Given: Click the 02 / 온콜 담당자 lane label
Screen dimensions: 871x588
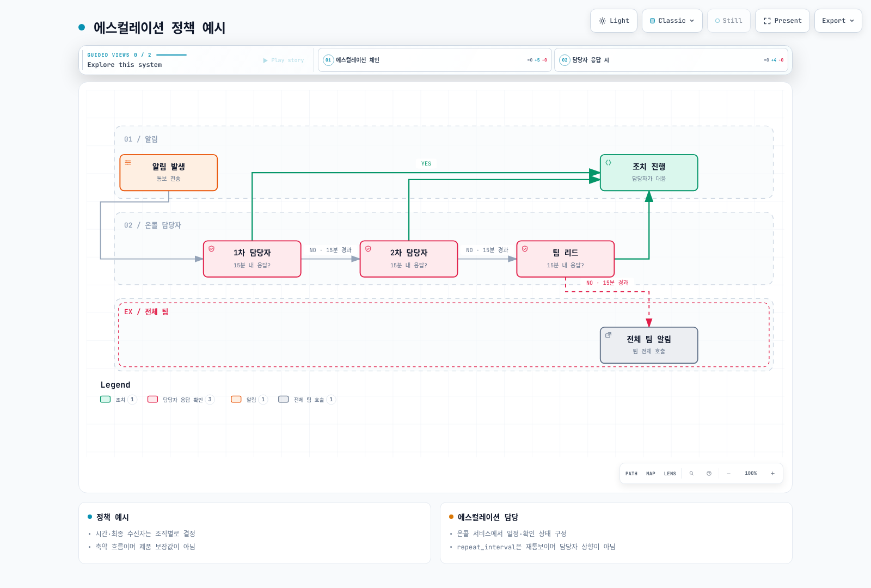Looking at the screenshot, I should (x=152, y=225).
